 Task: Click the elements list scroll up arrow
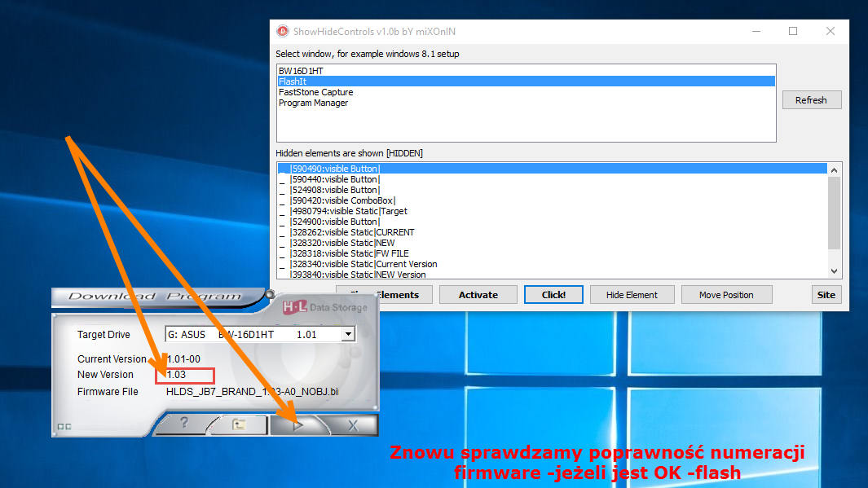click(x=835, y=169)
